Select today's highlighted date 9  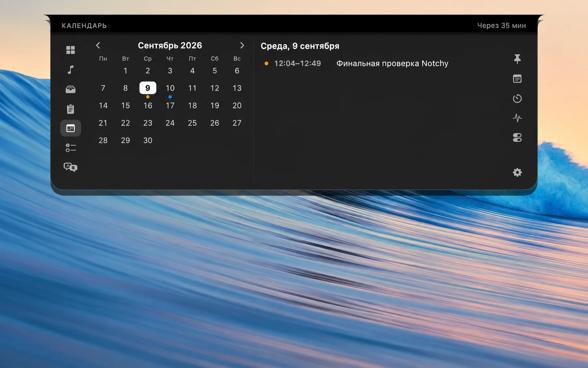click(x=148, y=88)
